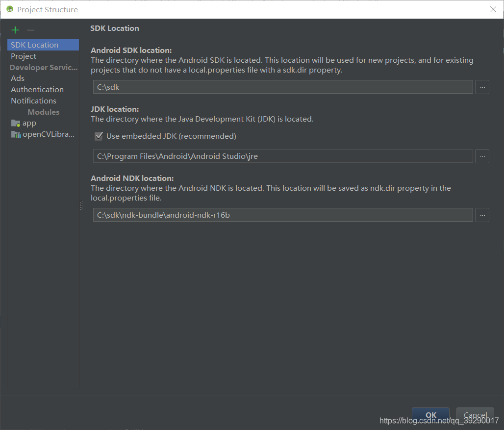Select the openCVLibra... module entry

point(43,134)
